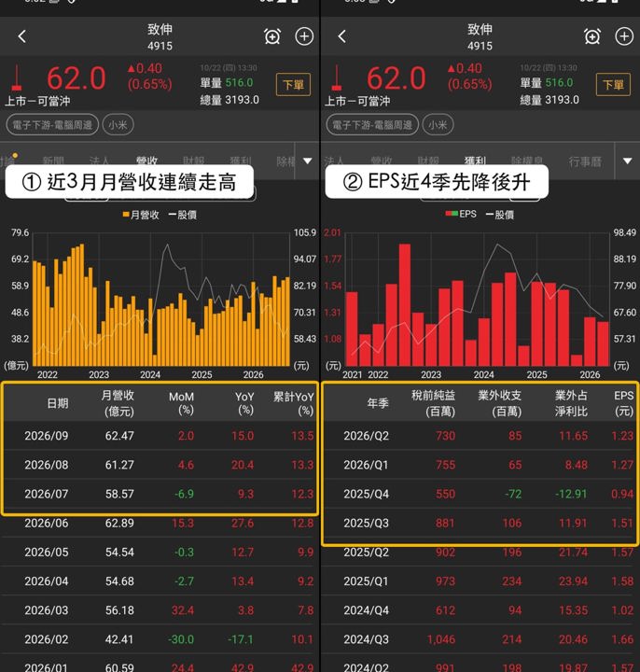Switch to the 獲利 tab in right screen

pos(475,161)
